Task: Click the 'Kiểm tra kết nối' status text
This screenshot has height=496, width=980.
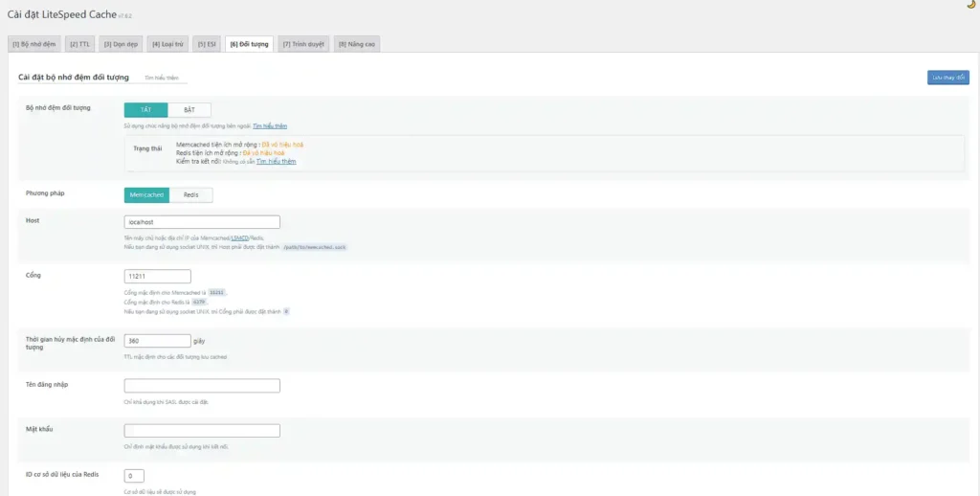Action: pos(198,162)
